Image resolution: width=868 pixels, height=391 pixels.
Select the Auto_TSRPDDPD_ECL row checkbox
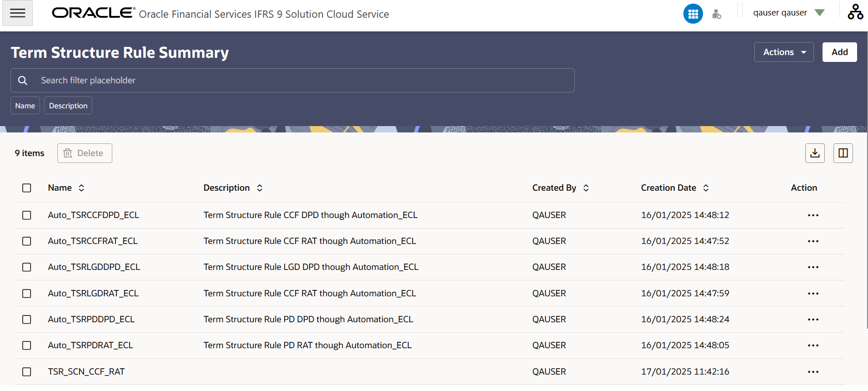point(27,320)
